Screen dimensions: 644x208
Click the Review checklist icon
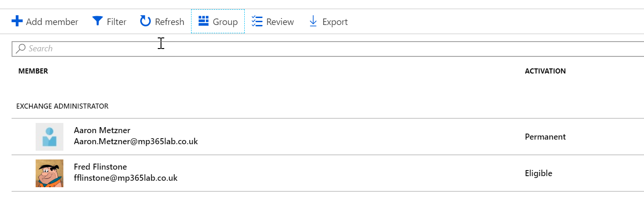coord(257,21)
